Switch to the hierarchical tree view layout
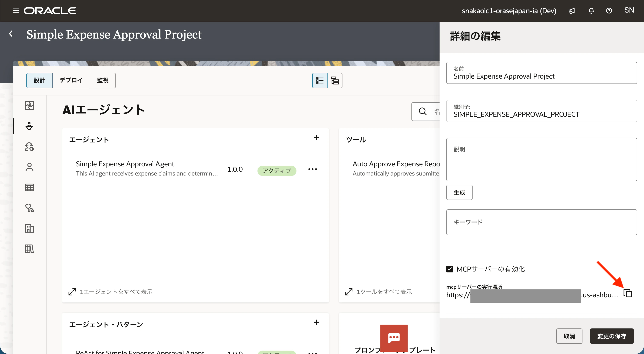The width and height of the screenshot is (644, 354). click(335, 81)
